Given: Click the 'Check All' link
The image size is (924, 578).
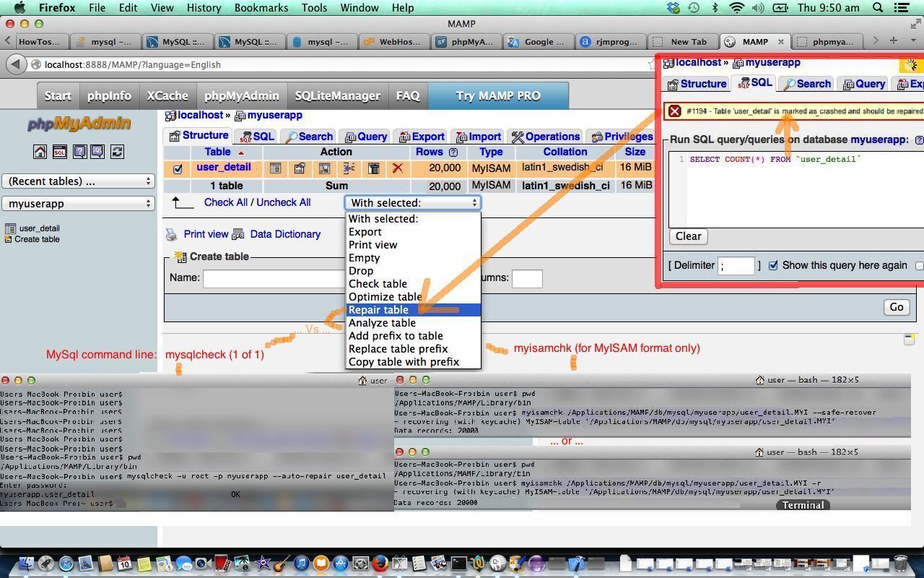Looking at the screenshot, I should point(227,202).
